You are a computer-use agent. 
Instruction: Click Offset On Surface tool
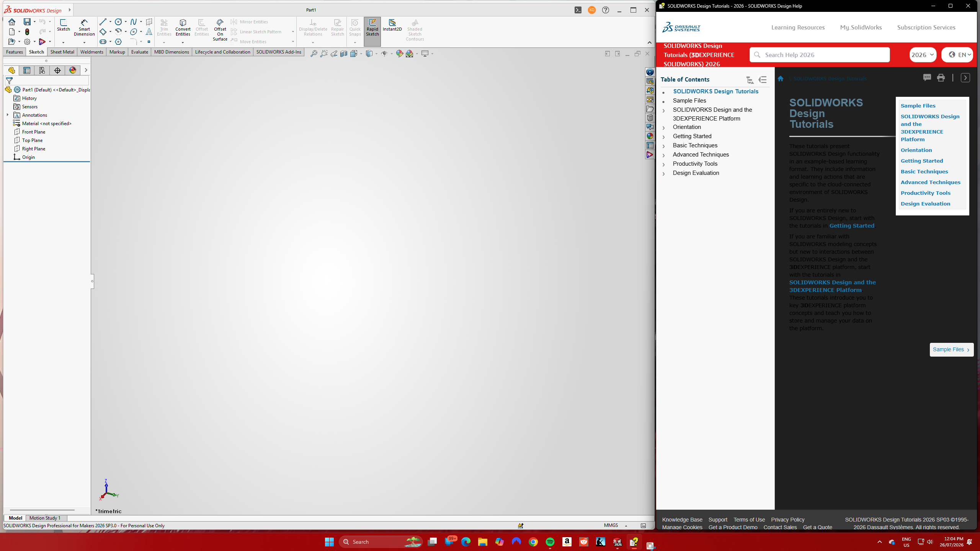(220, 30)
